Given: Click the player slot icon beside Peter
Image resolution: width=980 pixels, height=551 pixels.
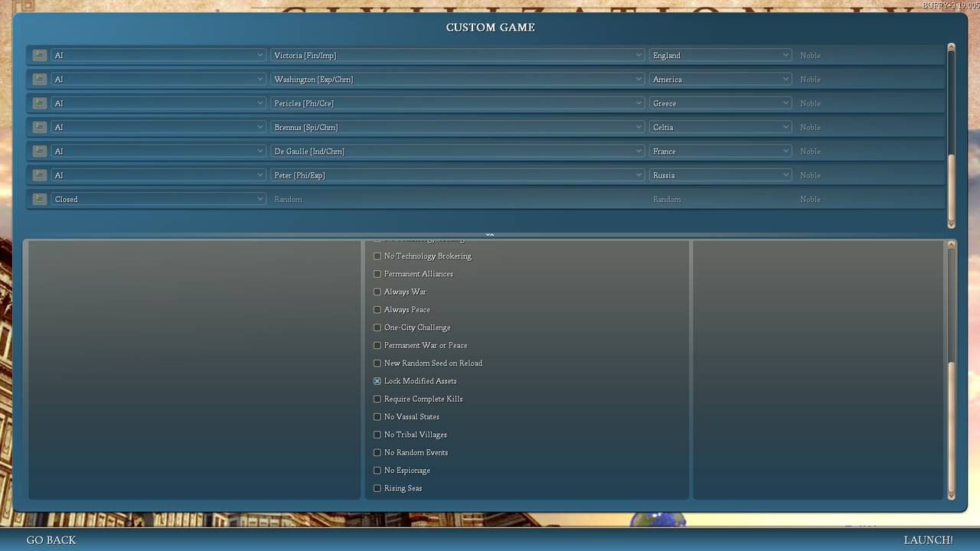Looking at the screenshot, I should tap(39, 175).
